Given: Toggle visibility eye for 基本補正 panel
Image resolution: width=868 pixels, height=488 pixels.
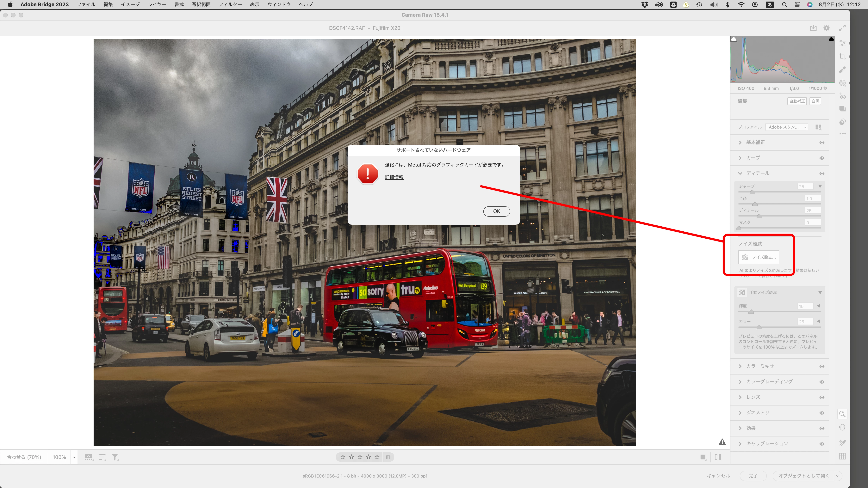Looking at the screenshot, I should tap(821, 143).
